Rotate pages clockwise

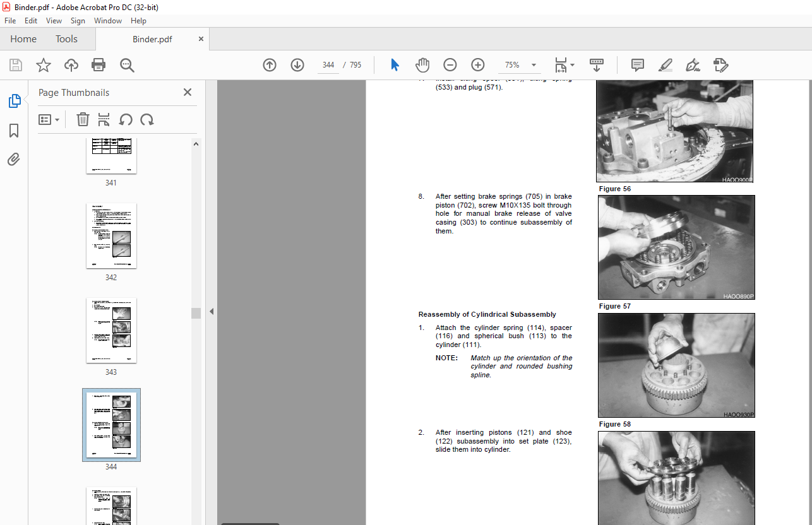coord(147,119)
